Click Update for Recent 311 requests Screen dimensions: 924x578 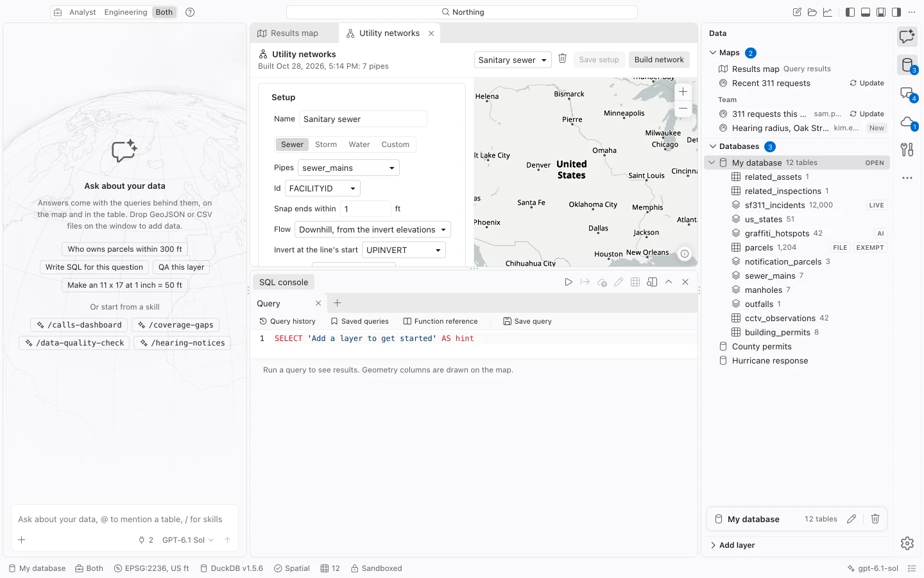coord(867,83)
